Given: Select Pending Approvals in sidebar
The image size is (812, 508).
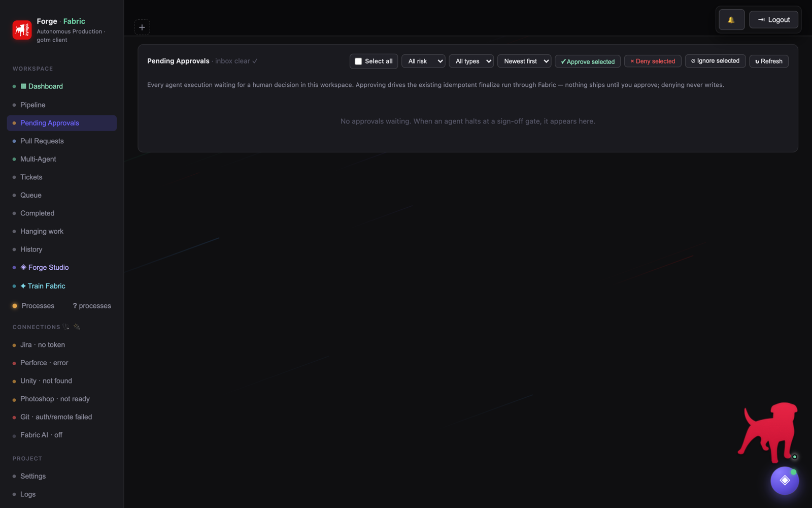Looking at the screenshot, I should coord(62,123).
